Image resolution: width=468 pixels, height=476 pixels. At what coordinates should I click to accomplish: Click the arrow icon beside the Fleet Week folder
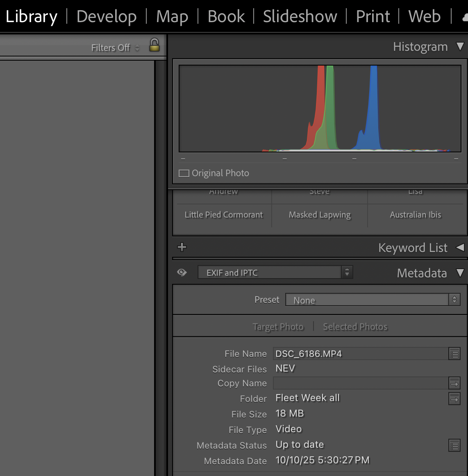coord(454,398)
